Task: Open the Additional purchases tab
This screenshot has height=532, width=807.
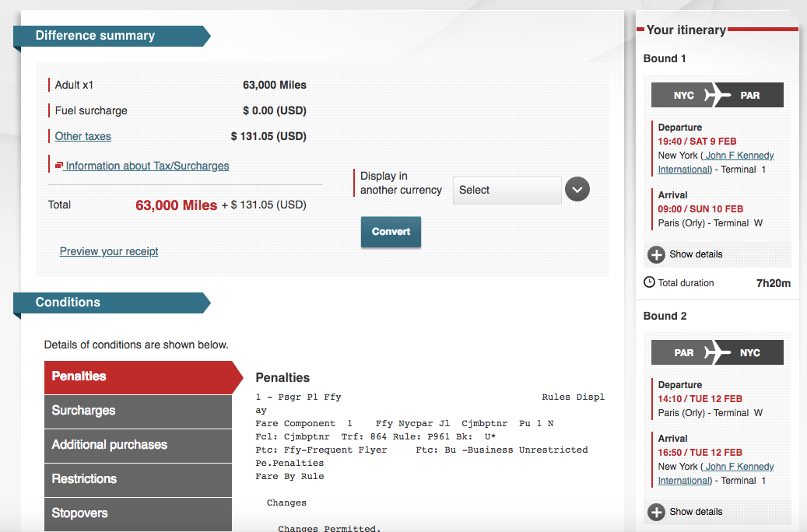Action: tap(138, 445)
